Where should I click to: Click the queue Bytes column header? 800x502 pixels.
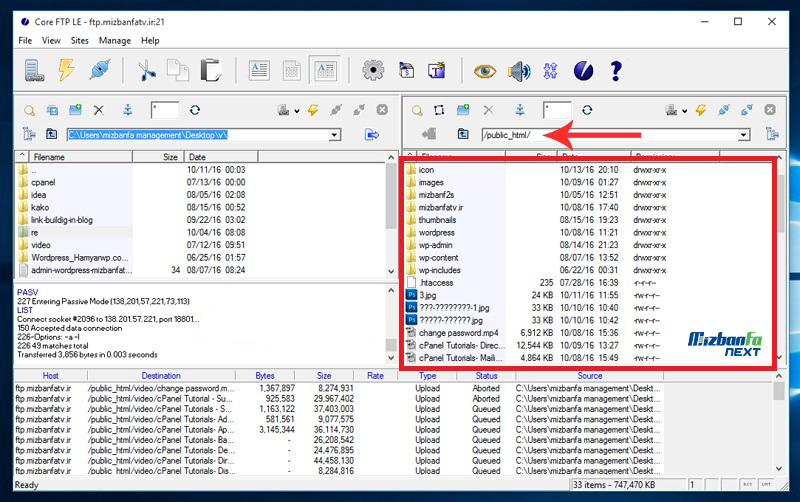pos(265,375)
